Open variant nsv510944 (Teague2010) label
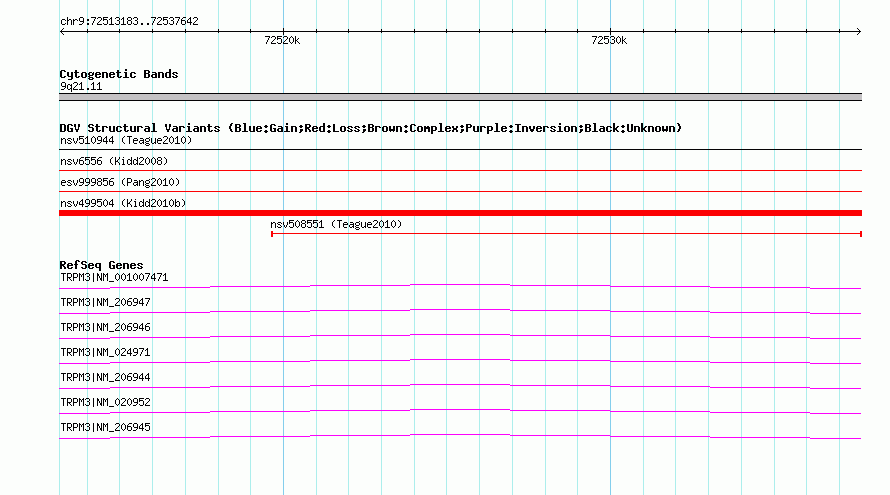 (x=126, y=140)
